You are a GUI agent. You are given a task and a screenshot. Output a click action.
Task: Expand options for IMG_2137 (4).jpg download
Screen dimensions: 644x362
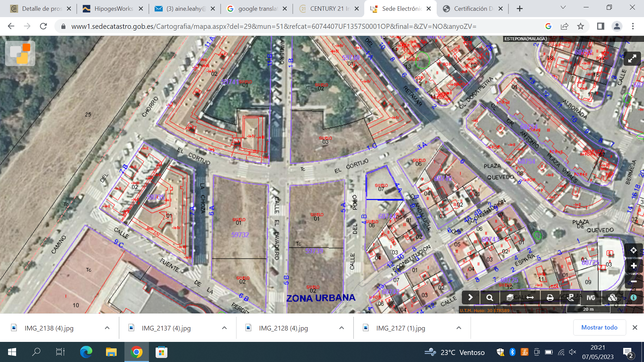pyautogui.click(x=224, y=328)
